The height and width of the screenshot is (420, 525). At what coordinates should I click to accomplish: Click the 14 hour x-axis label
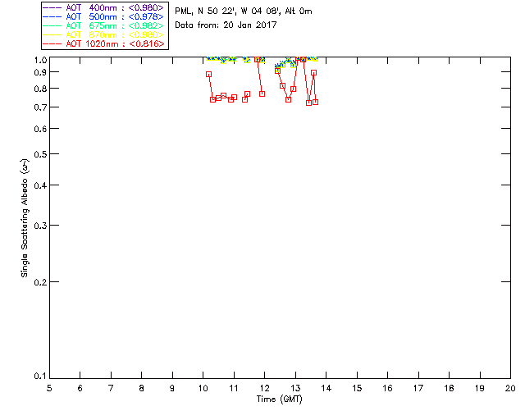point(326,388)
